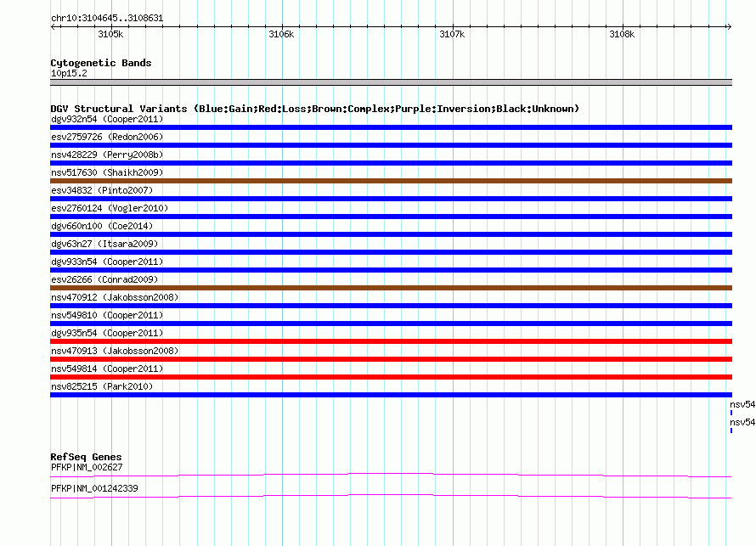Image resolution: width=756 pixels, height=546 pixels.
Task: Click the gray 10p15.2 cytogenetic band bar
Action: [391, 82]
